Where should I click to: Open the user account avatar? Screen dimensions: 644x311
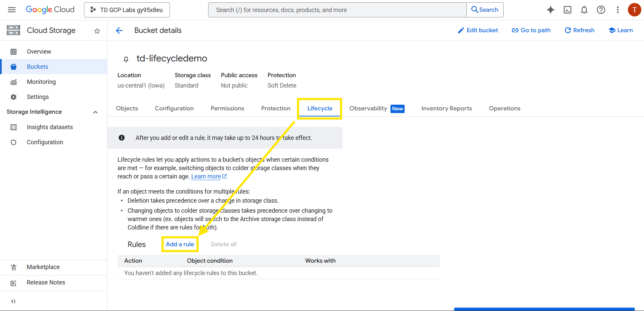click(x=634, y=10)
